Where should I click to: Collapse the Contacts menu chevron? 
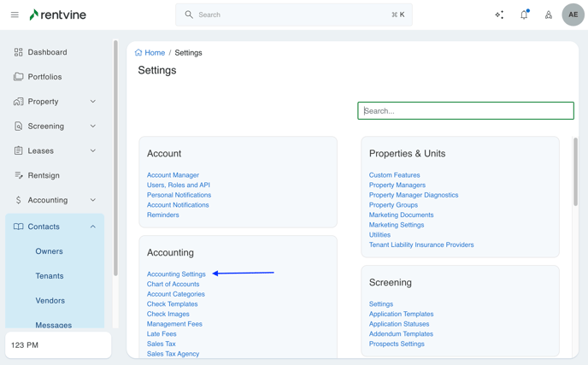(93, 227)
